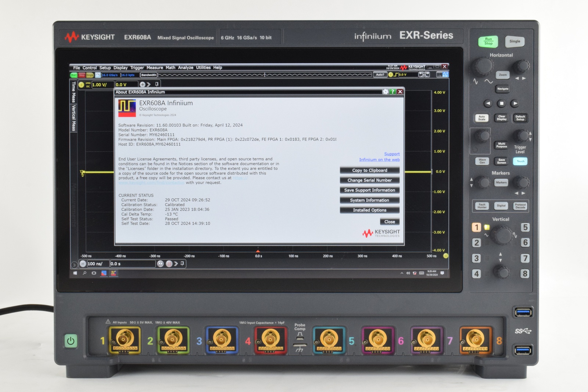The height and width of the screenshot is (392, 588).
Task: Click the 1.00 V/ vertical scale field
Action: pyautogui.click(x=103, y=84)
